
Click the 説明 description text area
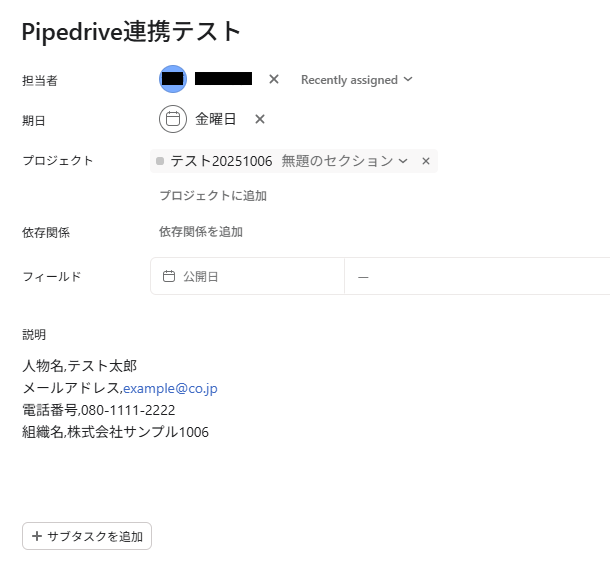[x=300, y=400]
